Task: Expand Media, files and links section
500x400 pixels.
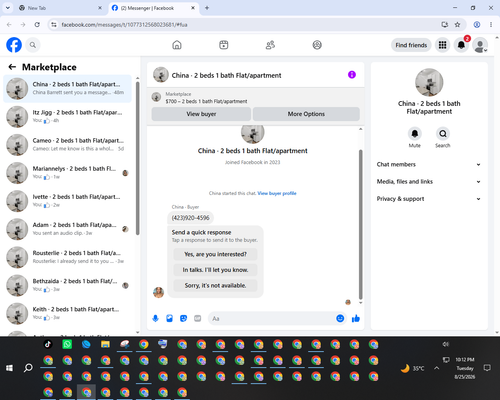Action: pyautogui.click(x=429, y=182)
